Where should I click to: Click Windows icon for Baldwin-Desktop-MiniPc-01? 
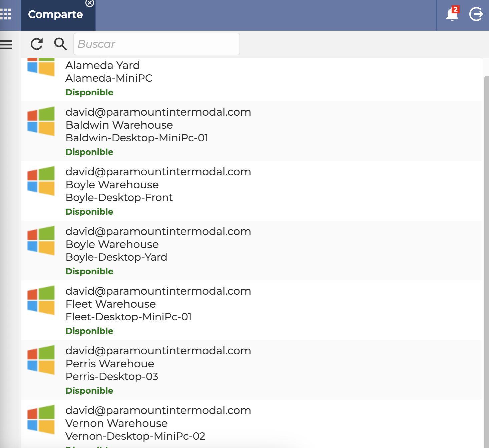41,121
